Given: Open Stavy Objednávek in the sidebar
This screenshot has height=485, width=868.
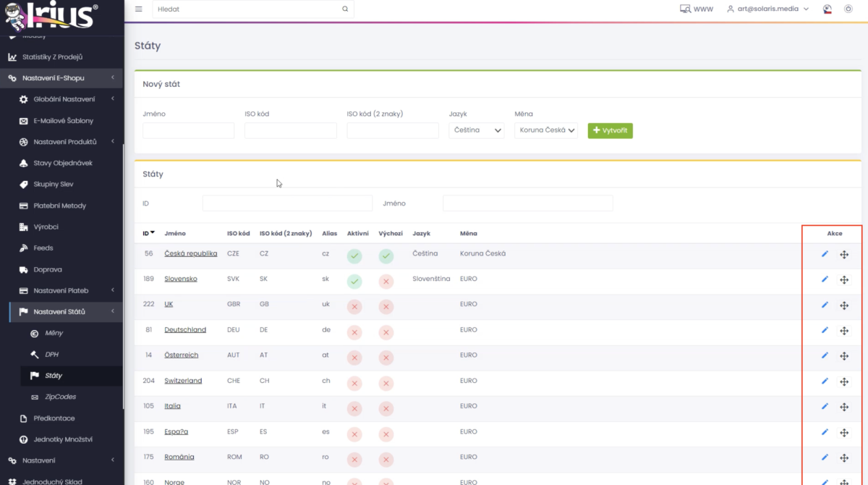Looking at the screenshot, I should 63,163.
